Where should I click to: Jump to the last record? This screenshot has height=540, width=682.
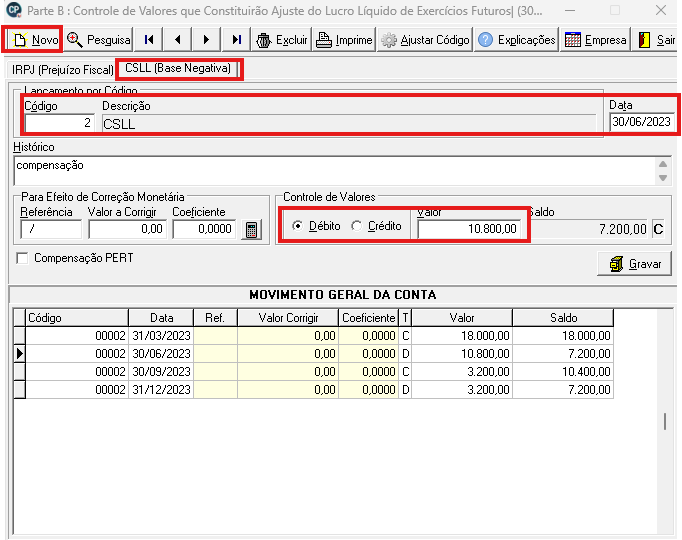click(236, 40)
